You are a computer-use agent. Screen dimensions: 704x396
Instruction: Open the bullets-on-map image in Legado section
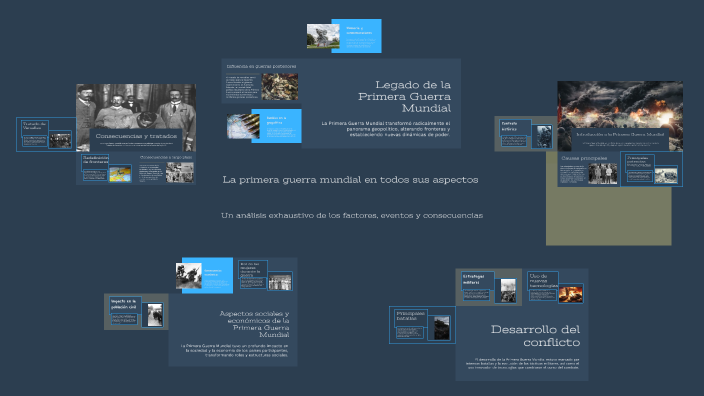point(243,126)
